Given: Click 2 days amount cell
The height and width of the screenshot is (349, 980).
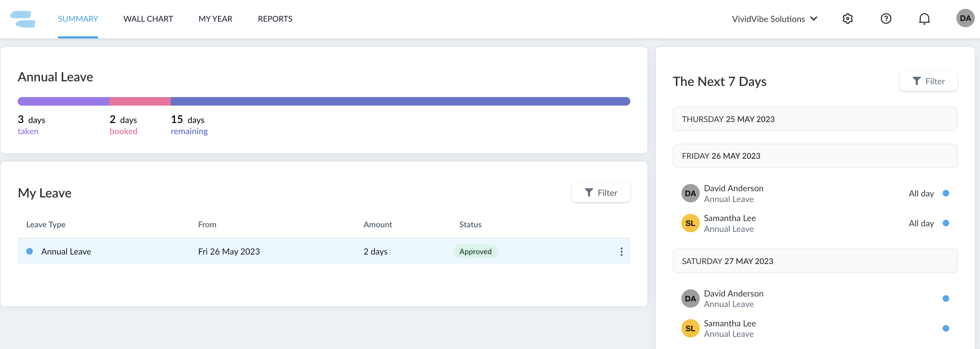Looking at the screenshot, I should click(x=376, y=252).
